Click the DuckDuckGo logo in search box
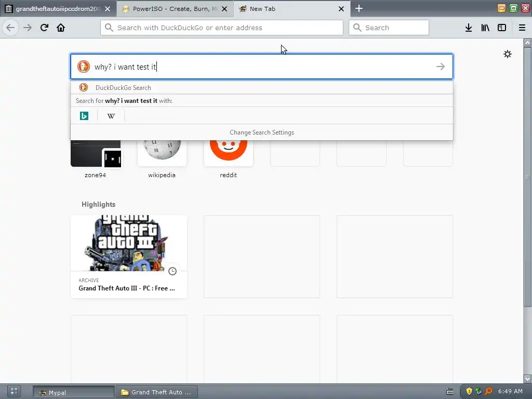Image resolution: width=532 pixels, height=399 pixels. click(84, 66)
